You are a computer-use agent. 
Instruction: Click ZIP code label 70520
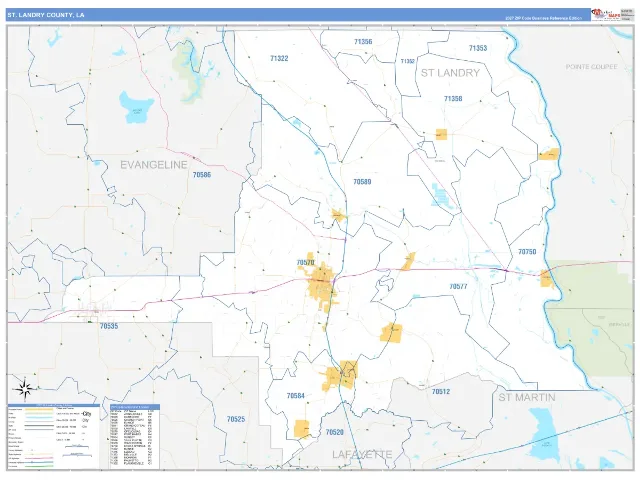pyautogui.click(x=335, y=432)
